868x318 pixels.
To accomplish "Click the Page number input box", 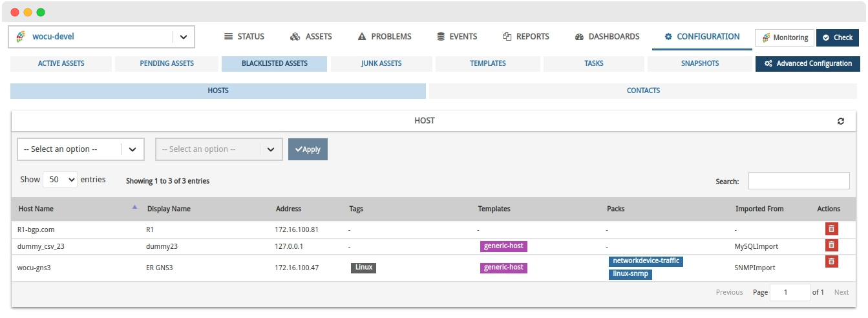I will pyautogui.click(x=790, y=292).
